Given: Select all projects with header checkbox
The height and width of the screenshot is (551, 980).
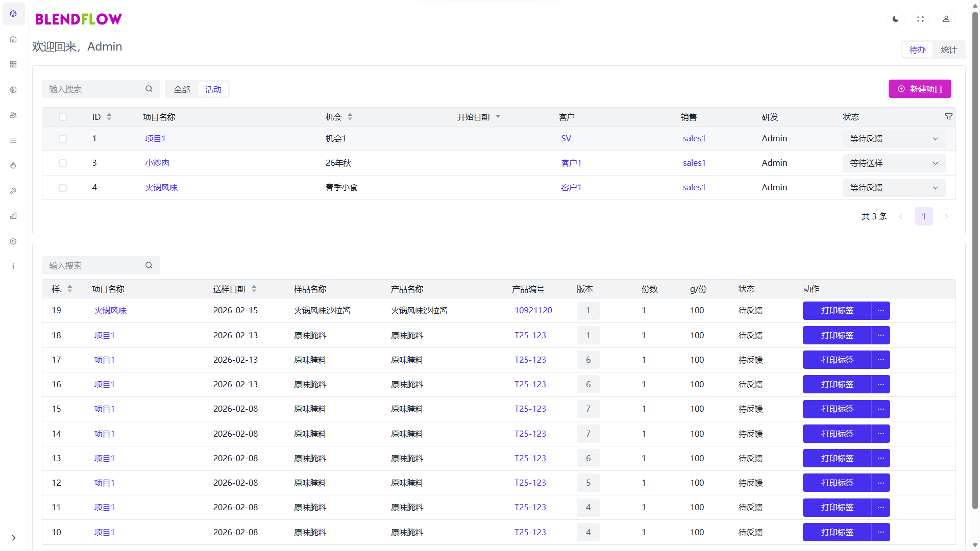Looking at the screenshot, I should [x=63, y=117].
